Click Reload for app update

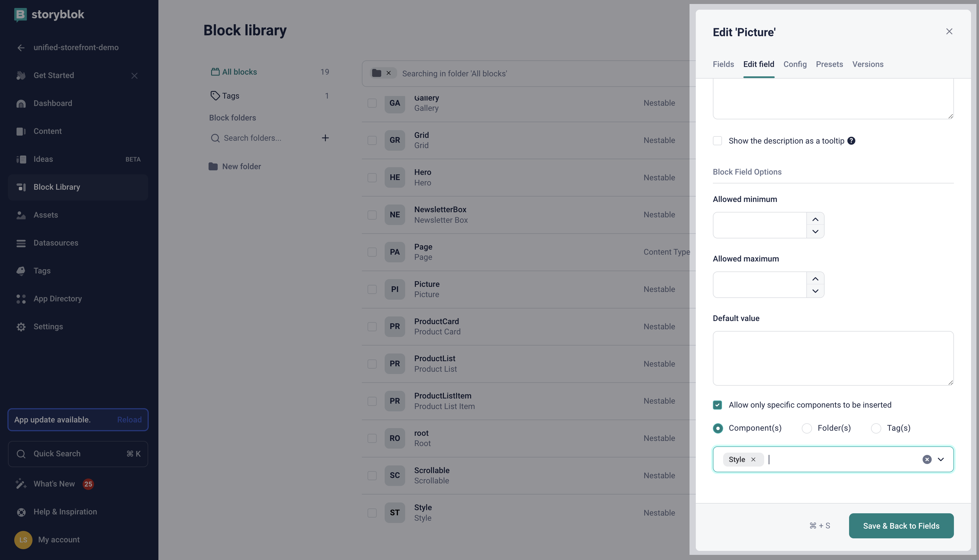[x=129, y=420]
